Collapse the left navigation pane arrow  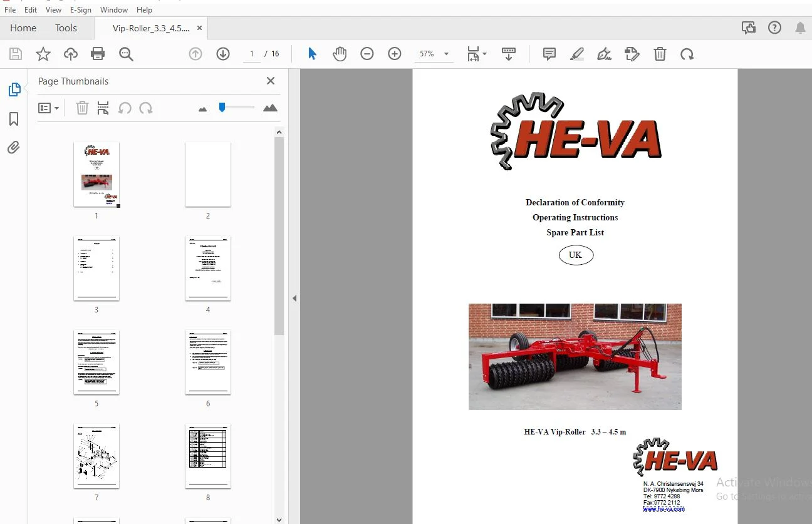click(x=294, y=299)
